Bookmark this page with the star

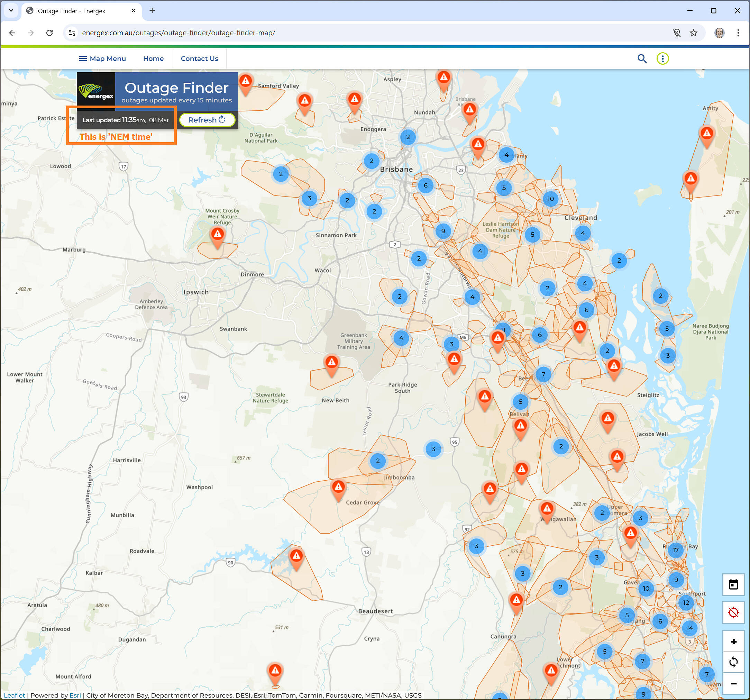click(x=693, y=33)
